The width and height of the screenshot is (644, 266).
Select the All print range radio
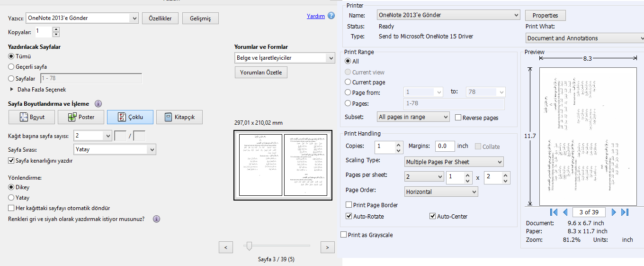[x=348, y=61]
